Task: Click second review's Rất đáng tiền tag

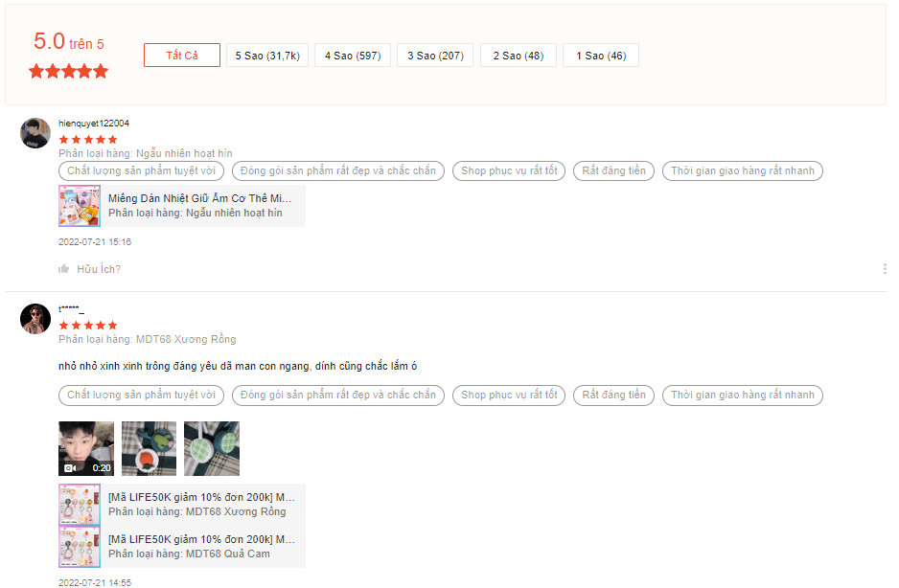Action: point(614,395)
